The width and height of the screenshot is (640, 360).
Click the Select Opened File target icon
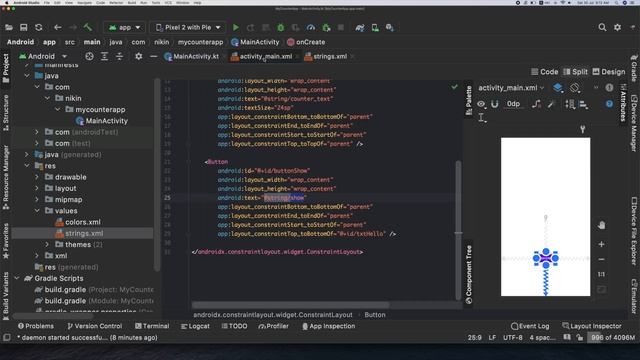89,56
